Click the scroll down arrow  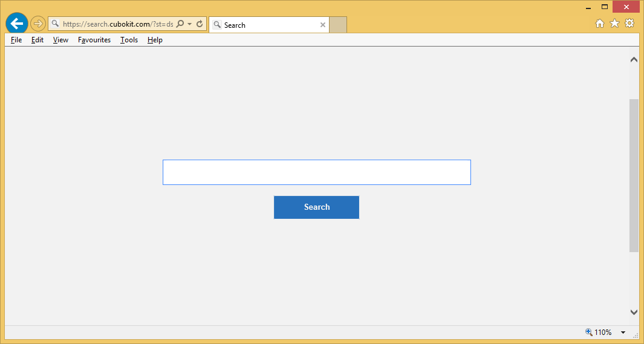click(x=634, y=312)
